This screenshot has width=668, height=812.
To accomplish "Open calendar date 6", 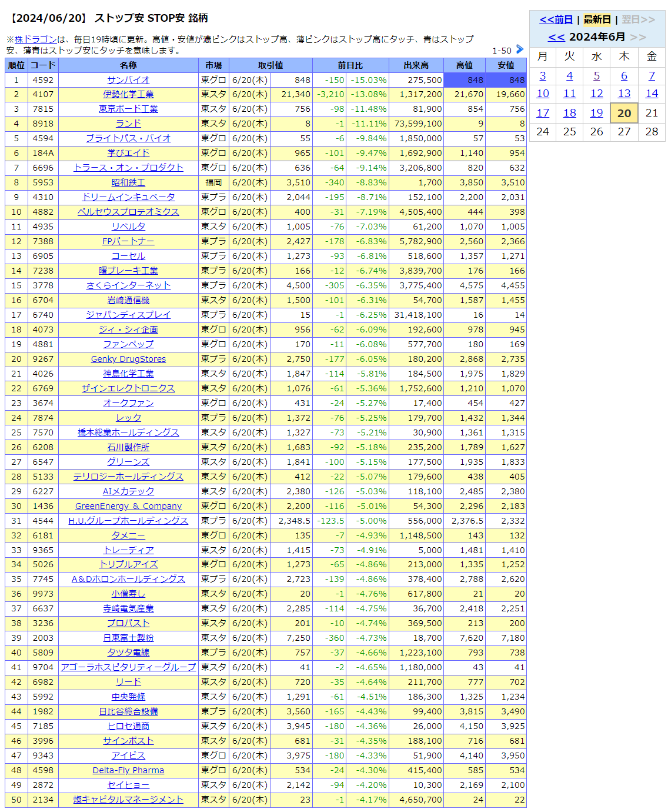I will click(x=624, y=76).
